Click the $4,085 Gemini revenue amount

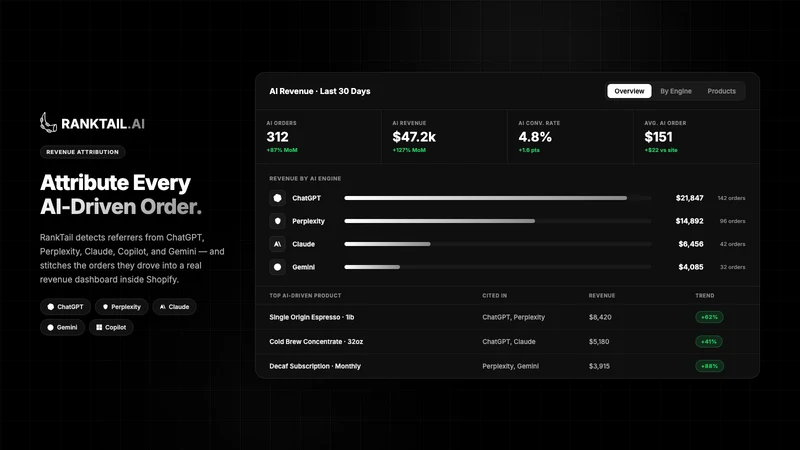click(691, 267)
